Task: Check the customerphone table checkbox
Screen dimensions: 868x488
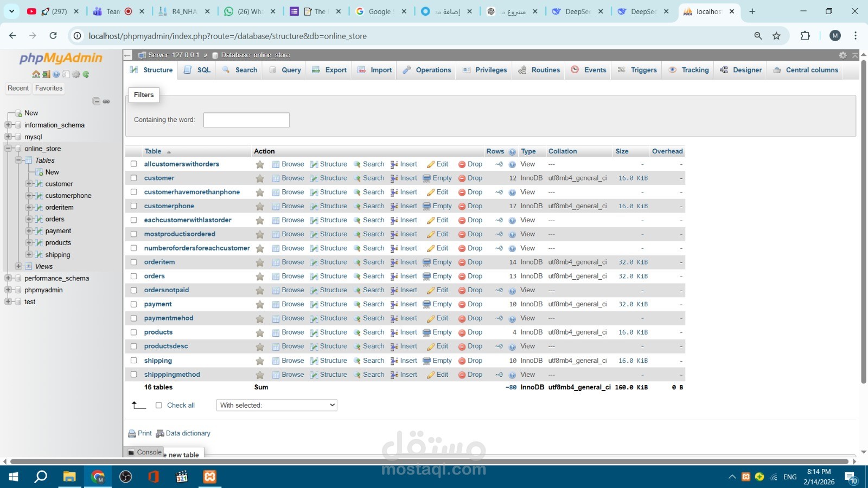Action: click(133, 207)
